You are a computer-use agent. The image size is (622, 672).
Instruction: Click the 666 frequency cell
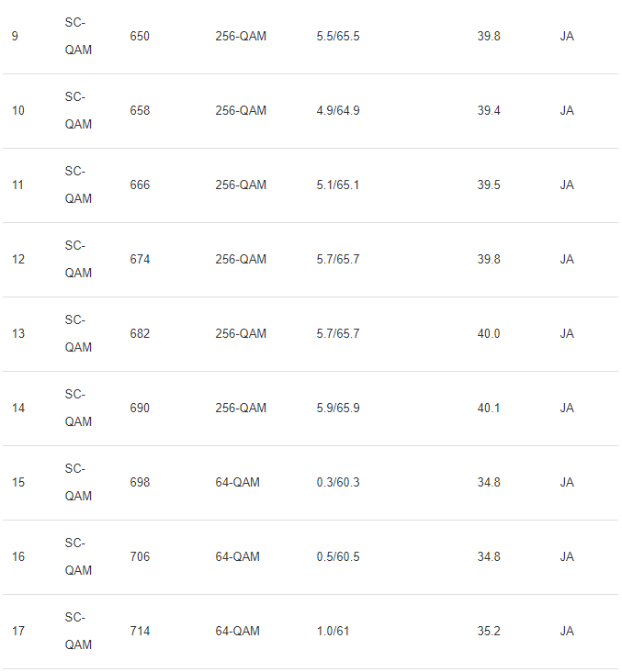pyautogui.click(x=140, y=185)
